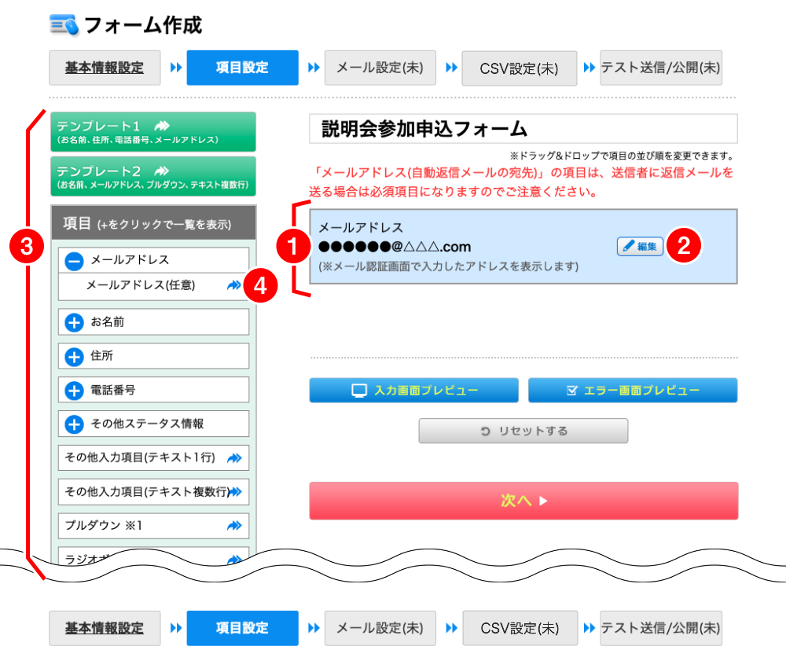The width and height of the screenshot is (786, 672).
Task: Click 編集 button for メールアドレス field
Action: (640, 247)
